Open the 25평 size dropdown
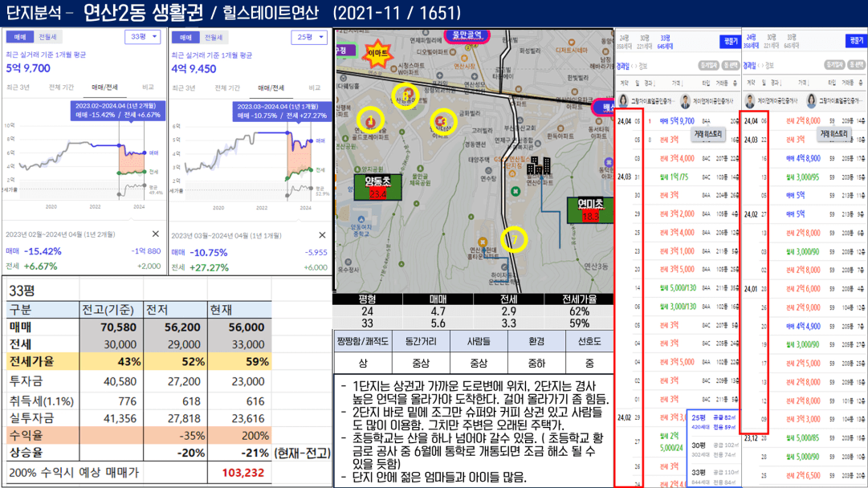Screen dimensions: 868x488 (x=309, y=37)
